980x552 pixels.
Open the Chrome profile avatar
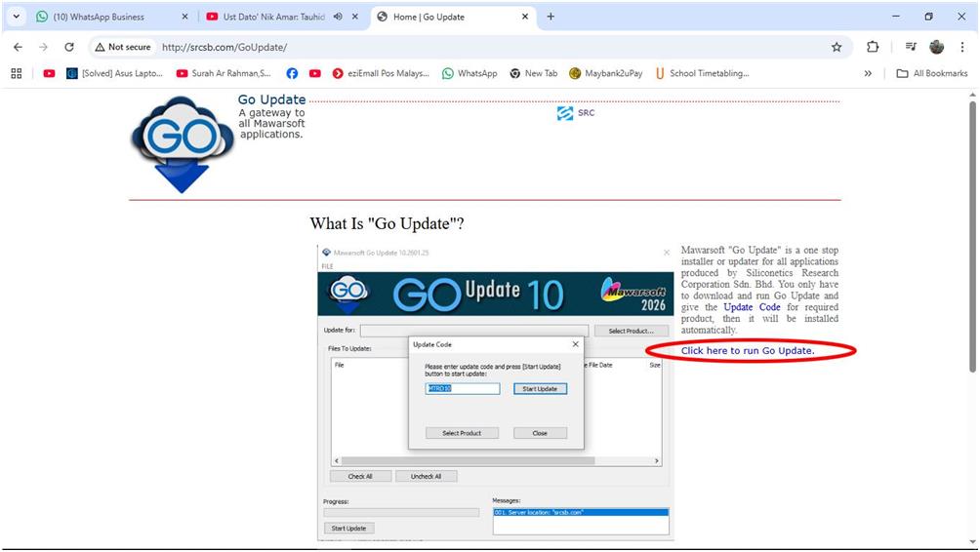point(937,47)
